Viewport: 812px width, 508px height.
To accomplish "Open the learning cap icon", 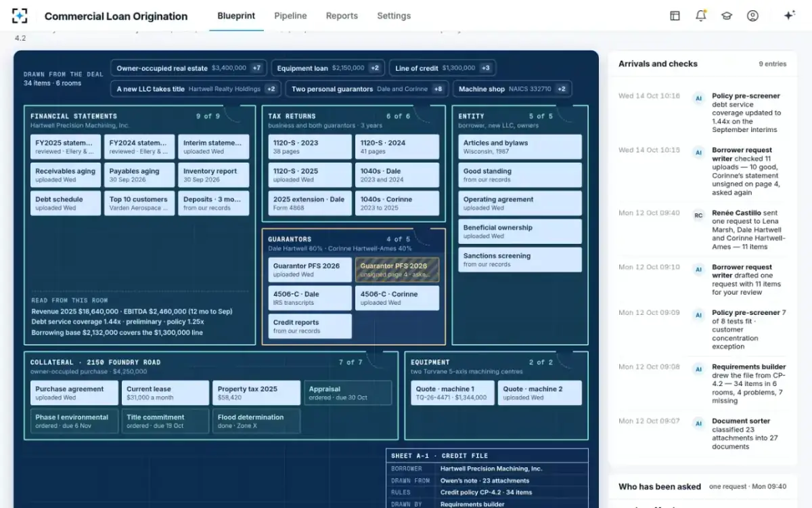I will pyautogui.click(x=727, y=16).
